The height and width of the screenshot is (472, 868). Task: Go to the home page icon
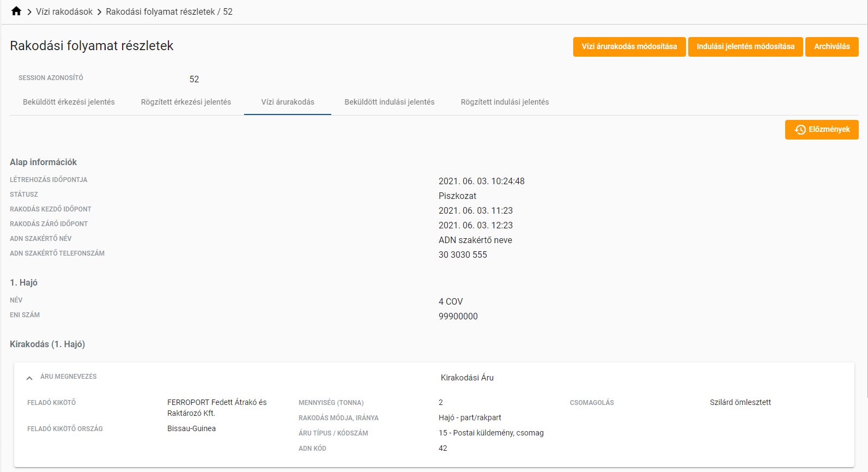[16, 11]
